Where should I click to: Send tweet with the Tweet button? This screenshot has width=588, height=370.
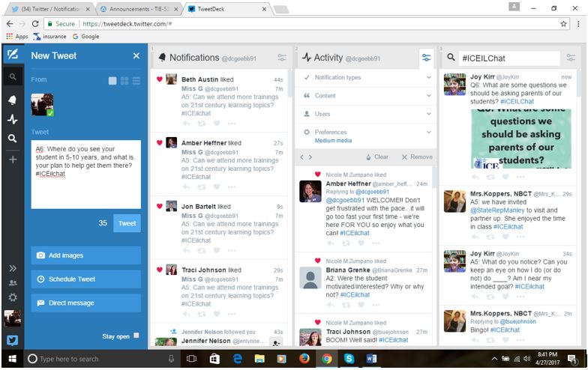coord(127,223)
